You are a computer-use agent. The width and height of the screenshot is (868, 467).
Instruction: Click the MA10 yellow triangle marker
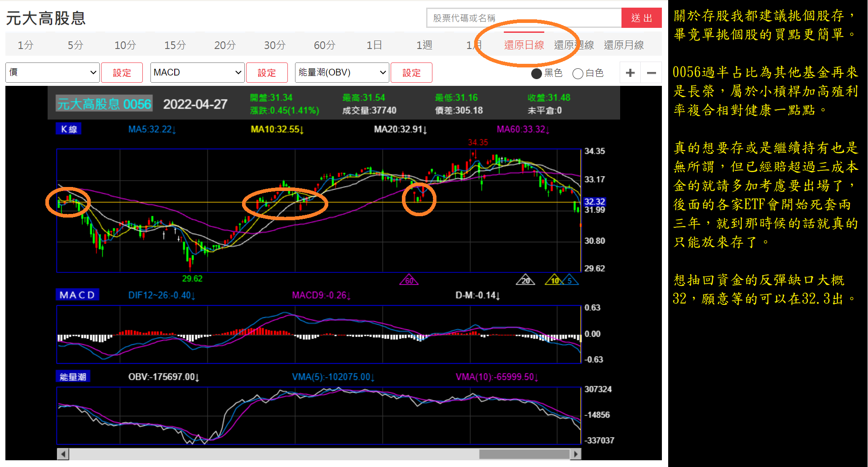pyautogui.click(x=555, y=280)
